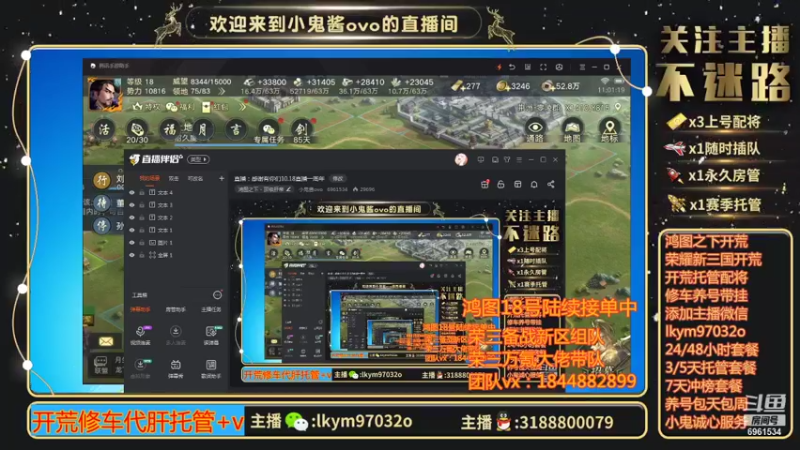
Task: Select the second scene tab
Action: pyautogui.click(x=173, y=179)
